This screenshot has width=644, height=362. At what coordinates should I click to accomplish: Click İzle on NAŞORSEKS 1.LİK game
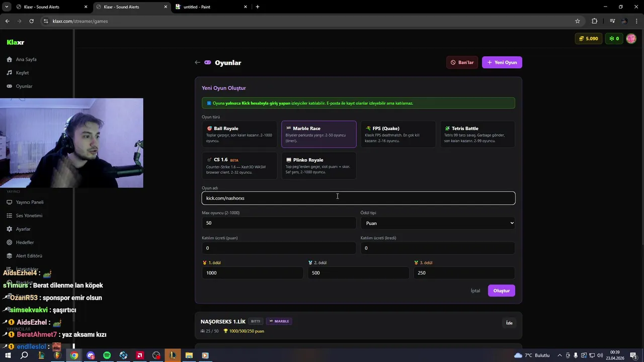[x=509, y=323]
